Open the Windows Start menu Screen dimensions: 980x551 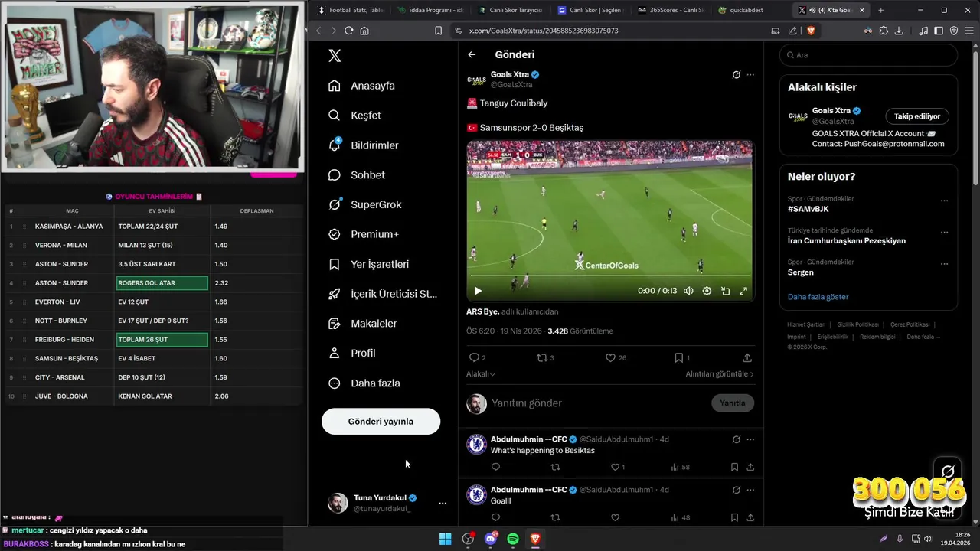(445, 539)
